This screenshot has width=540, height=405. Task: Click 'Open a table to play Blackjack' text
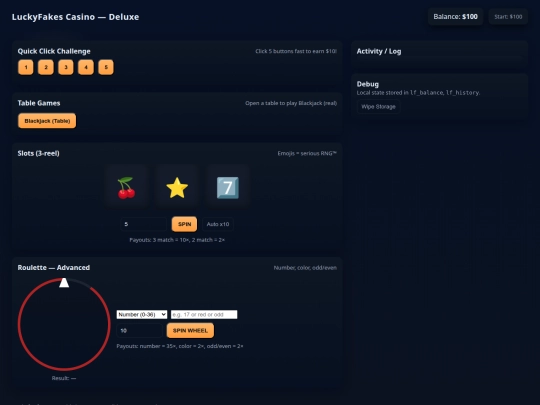pos(291,103)
